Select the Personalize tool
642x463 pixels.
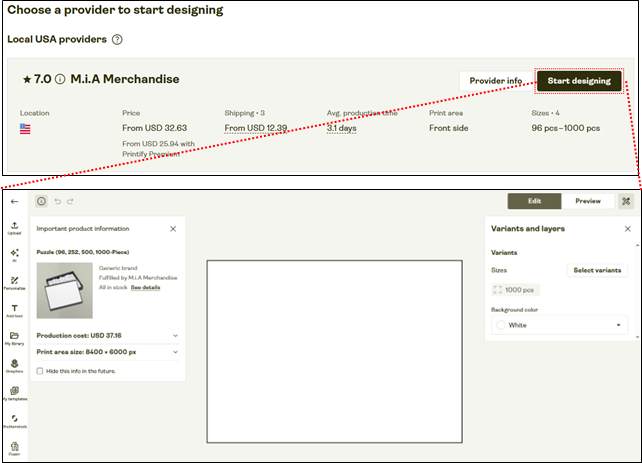[x=15, y=283]
